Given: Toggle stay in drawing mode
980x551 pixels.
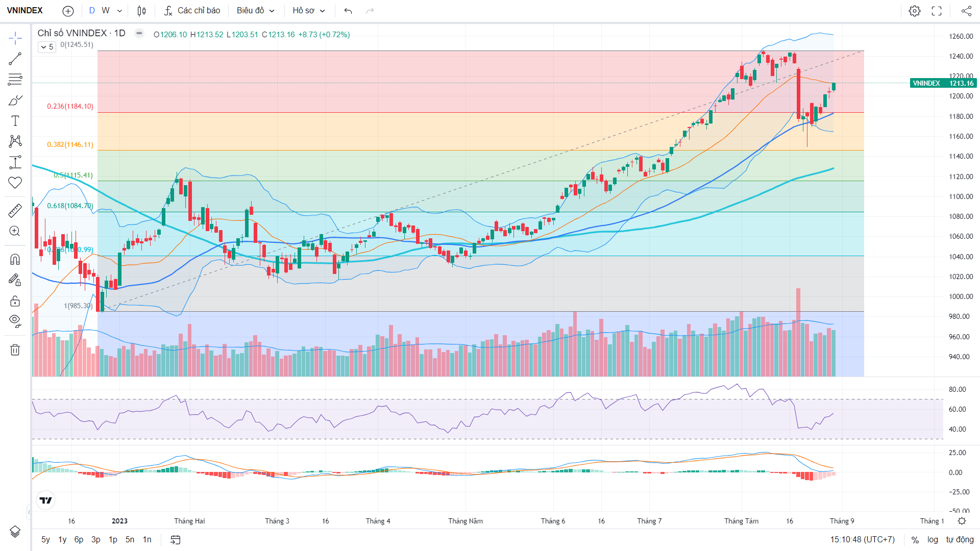Looking at the screenshot, I should (x=15, y=280).
